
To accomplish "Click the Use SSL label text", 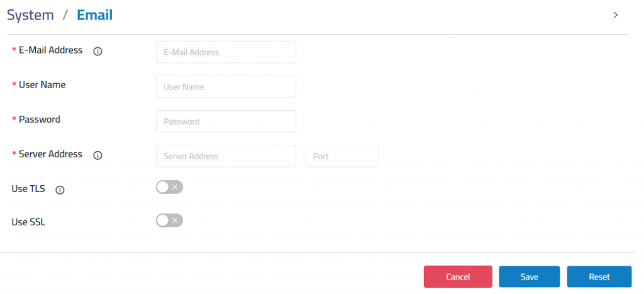I will [28, 222].
